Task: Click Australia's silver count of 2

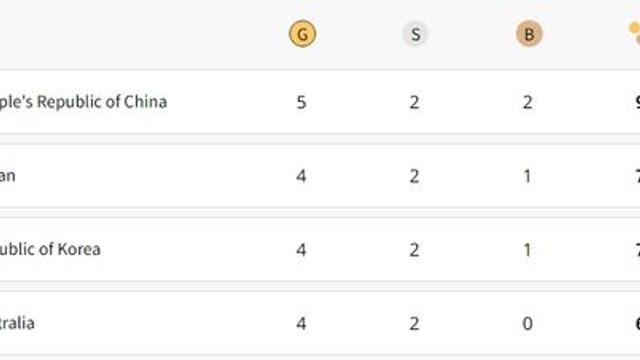Action: tap(414, 324)
